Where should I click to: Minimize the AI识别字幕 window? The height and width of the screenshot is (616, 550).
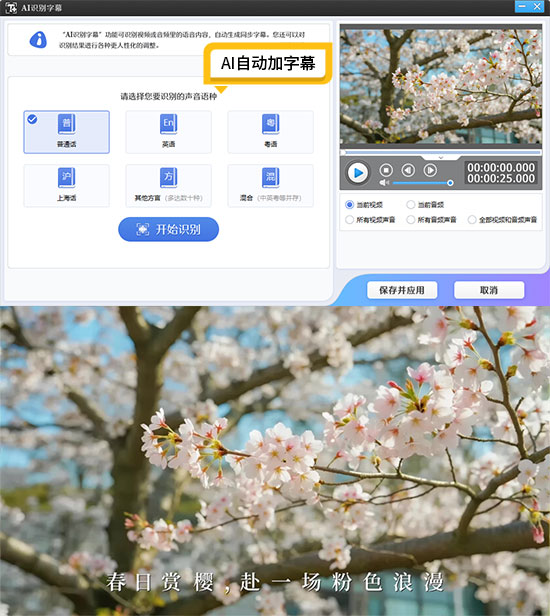pyautogui.click(x=522, y=6)
